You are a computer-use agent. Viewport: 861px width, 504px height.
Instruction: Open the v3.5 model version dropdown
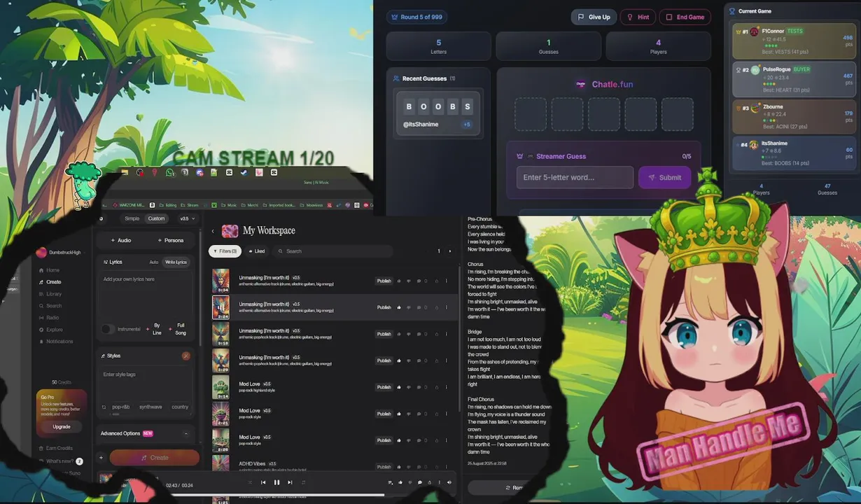tap(188, 218)
